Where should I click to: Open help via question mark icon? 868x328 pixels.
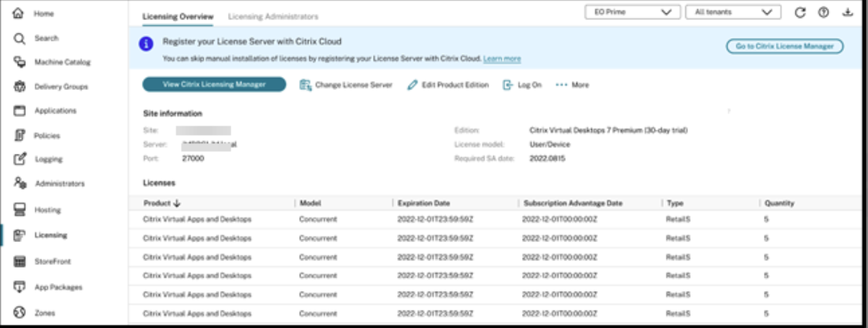[x=824, y=13]
